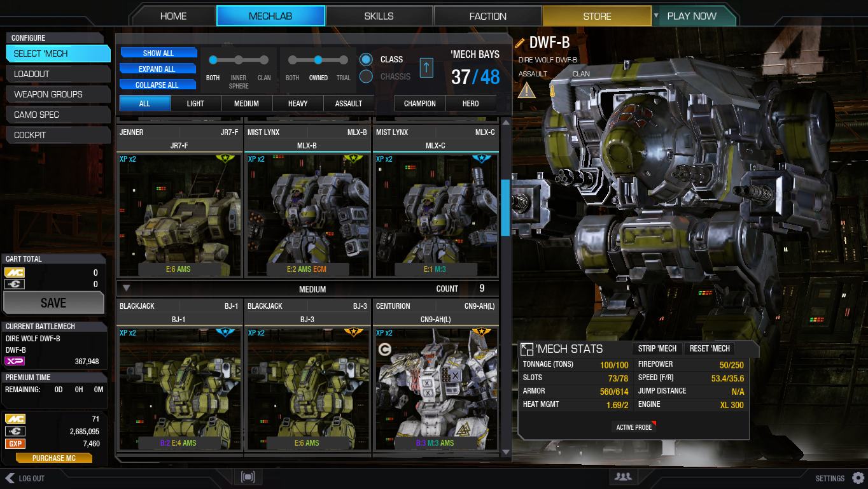Select the Chassis radio button

(366, 76)
